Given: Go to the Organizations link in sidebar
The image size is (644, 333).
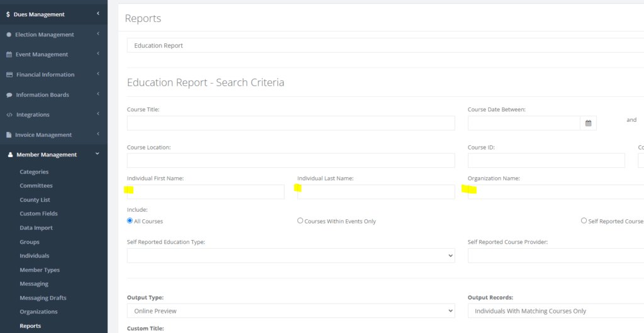Looking at the screenshot, I should pos(38,312).
